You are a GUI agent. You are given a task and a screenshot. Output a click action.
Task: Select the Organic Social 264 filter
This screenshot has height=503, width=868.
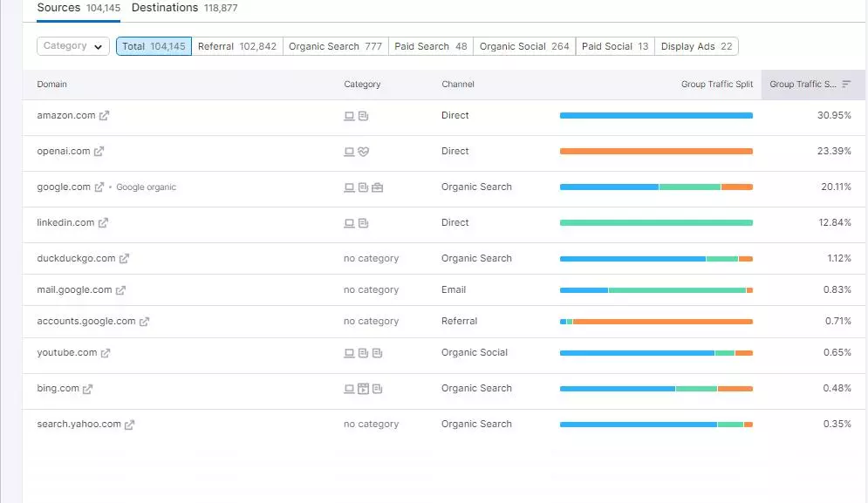(524, 46)
